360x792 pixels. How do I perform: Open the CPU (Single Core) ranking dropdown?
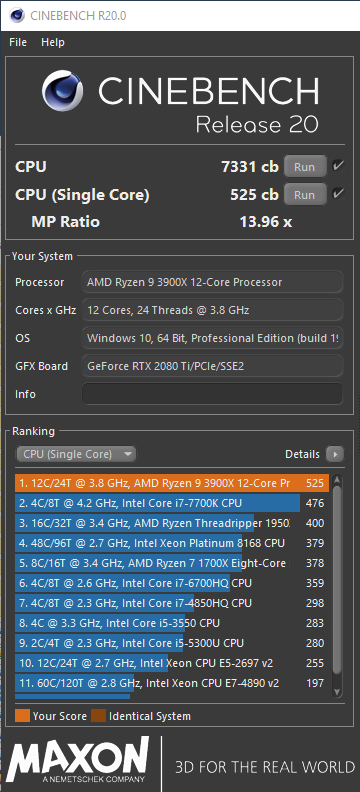tap(76, 454)
